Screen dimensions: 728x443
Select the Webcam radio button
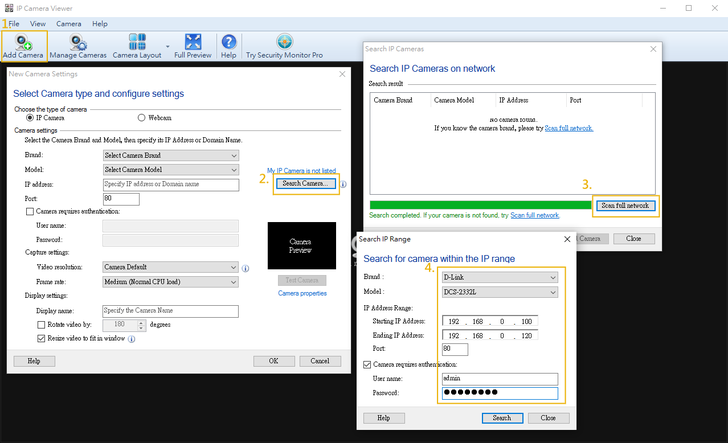[x=141, y=118]
